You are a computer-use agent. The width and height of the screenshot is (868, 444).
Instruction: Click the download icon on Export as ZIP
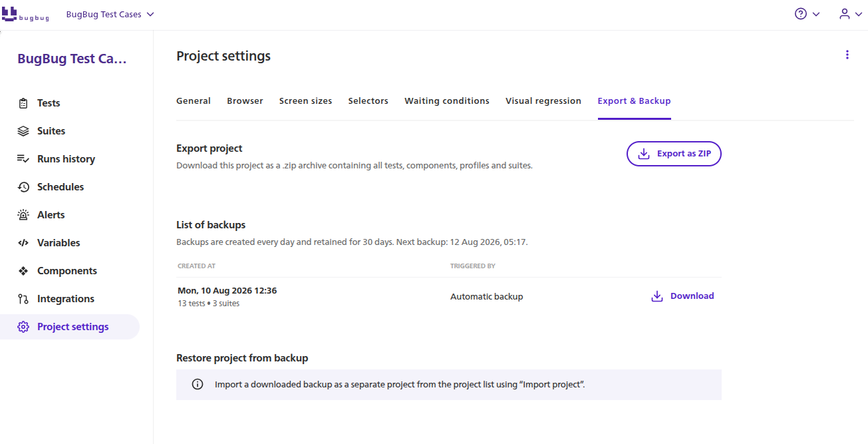643,154
